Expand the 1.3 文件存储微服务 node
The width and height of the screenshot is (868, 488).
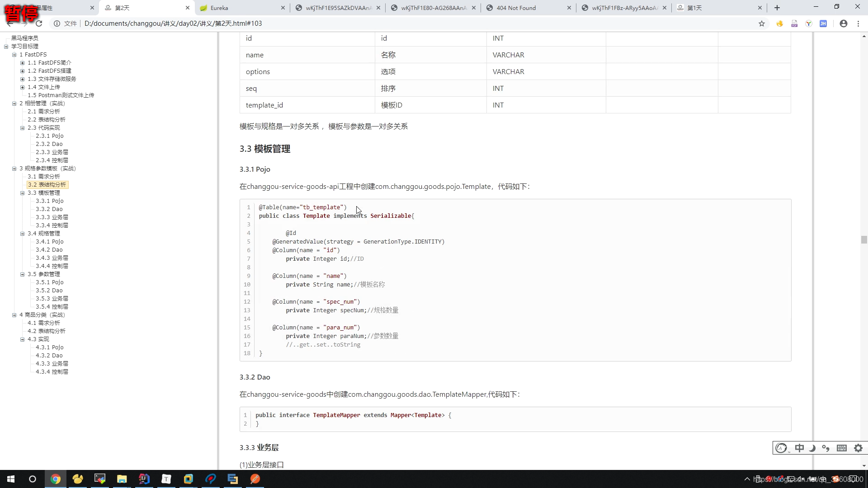point(22,79)
